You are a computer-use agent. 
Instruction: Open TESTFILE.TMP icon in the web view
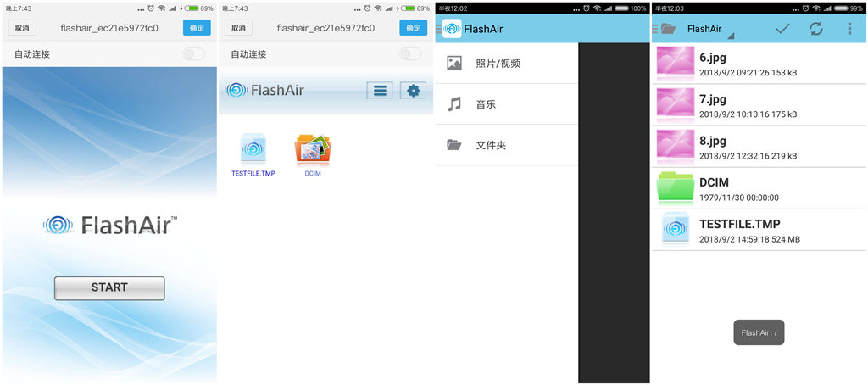pos(253,148)
